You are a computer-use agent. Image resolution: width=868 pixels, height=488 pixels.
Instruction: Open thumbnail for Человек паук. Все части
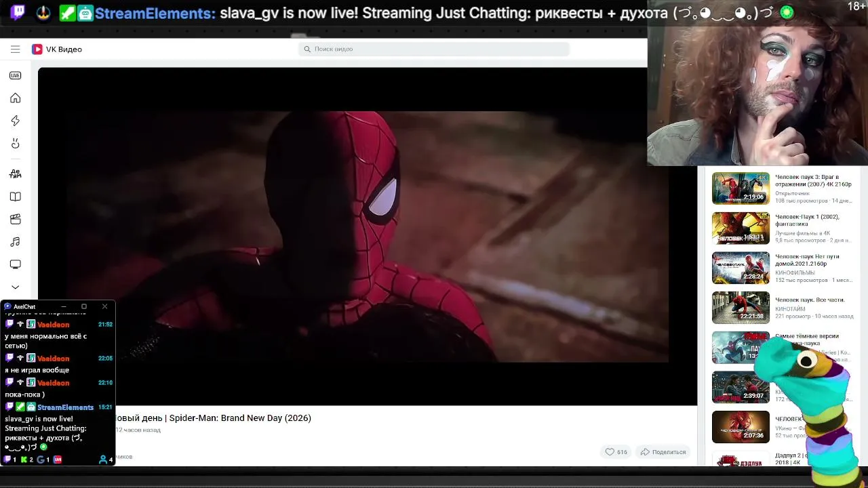[741, 308]
